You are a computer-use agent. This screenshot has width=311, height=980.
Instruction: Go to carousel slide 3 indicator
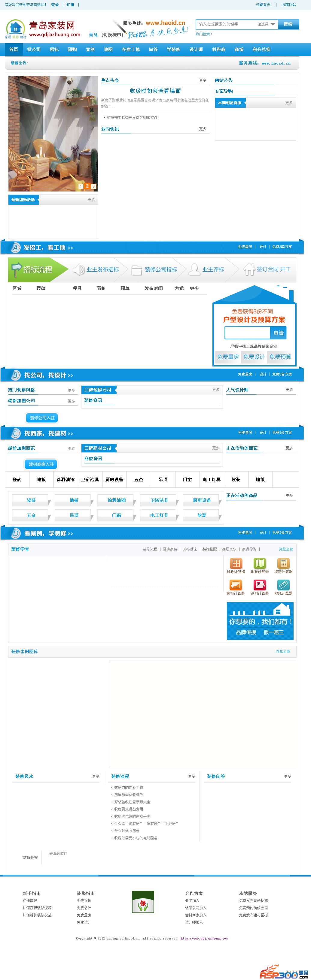[x=94, y=186]
